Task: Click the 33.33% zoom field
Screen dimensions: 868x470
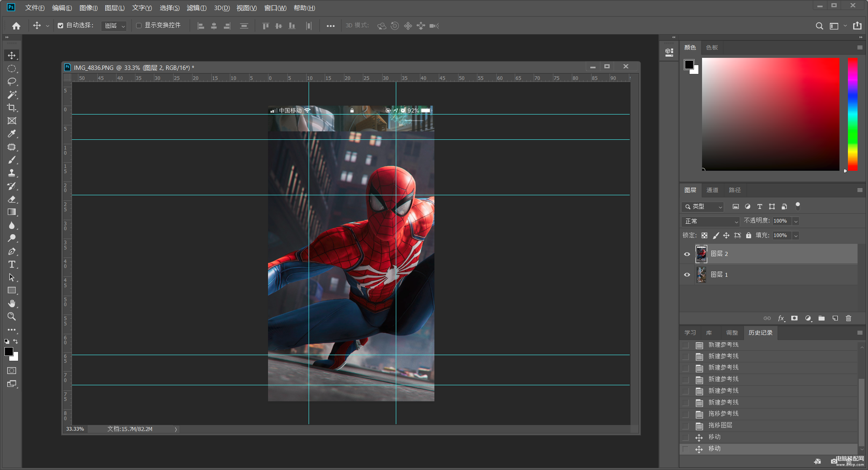Action: click(x=75, y=429)
